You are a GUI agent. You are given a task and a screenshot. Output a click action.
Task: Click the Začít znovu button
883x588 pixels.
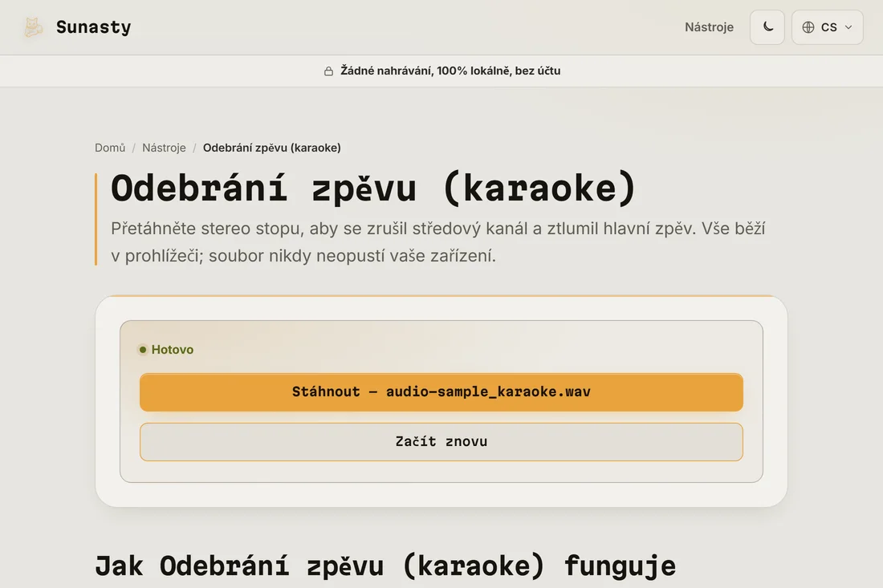click(x=441, y=442)
